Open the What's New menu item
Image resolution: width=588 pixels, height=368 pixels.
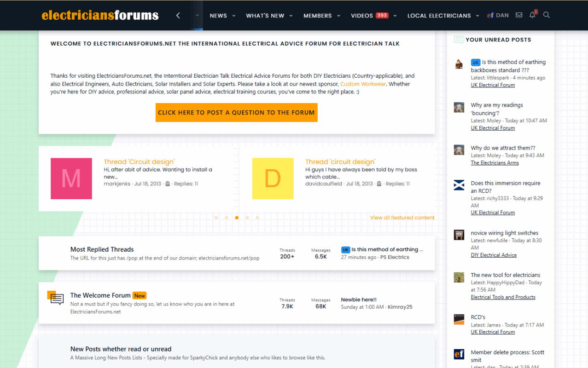tap(265, 16)
